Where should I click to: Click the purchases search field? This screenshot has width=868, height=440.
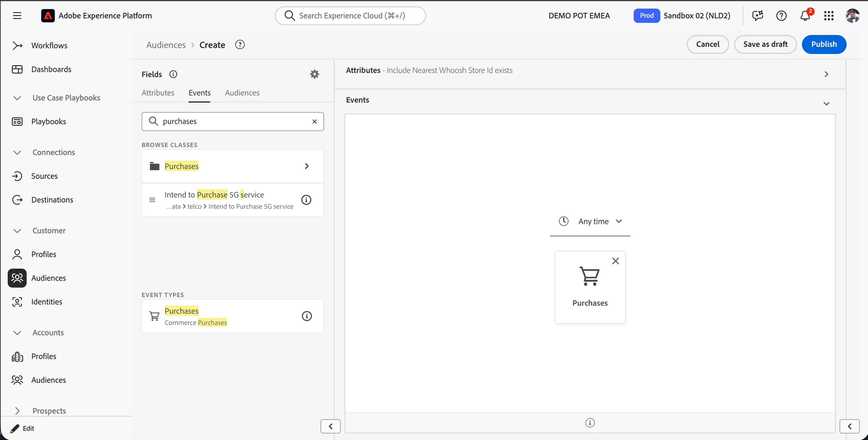pyautogui.click(x=233, y=121)
